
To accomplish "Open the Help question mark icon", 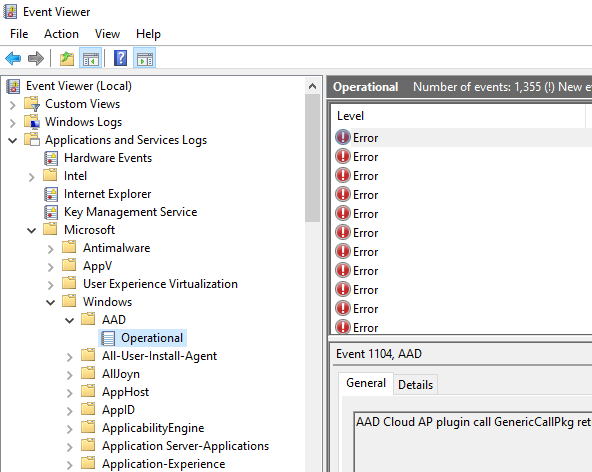I will pyautogui.click(x=120, y=58).
